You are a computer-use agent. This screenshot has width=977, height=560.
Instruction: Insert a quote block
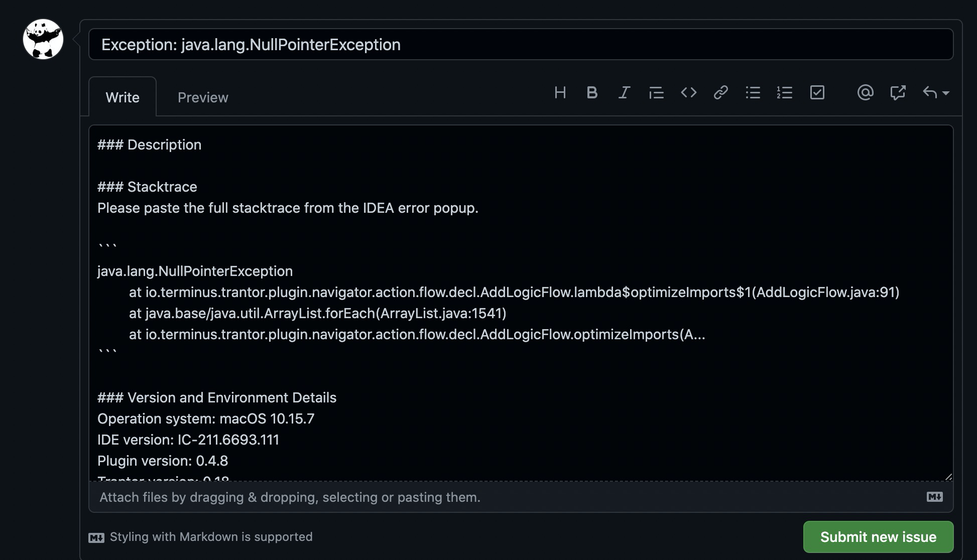click(x=656, y=93)
